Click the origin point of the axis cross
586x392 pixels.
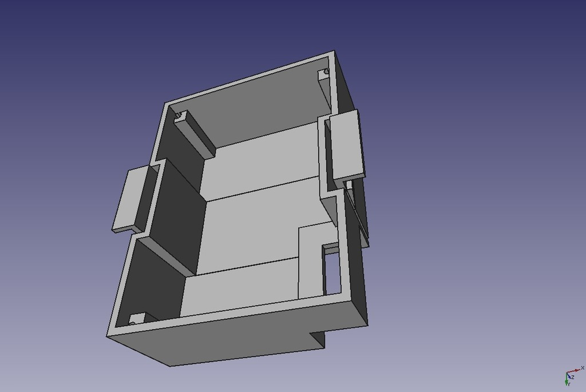click(567, 373)
